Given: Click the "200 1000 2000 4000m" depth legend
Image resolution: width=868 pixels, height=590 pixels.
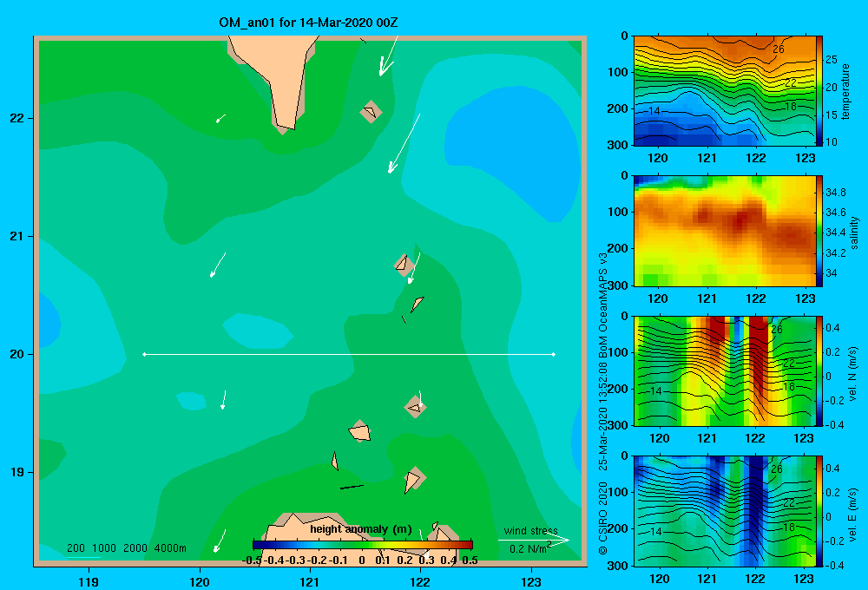Looking at the screenshot, I should [127, 548].
